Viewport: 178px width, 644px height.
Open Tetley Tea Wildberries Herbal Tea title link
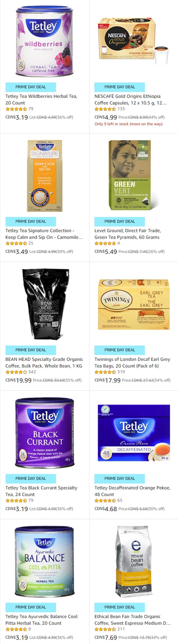tap(41, 99)
